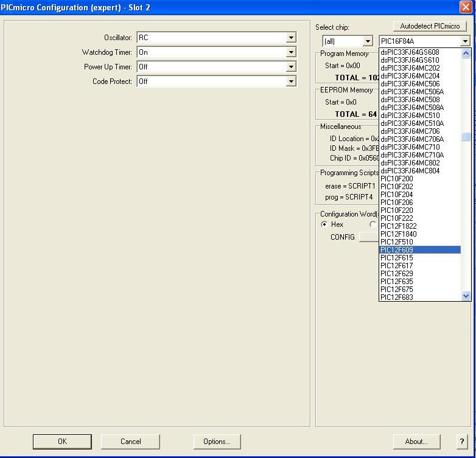The width and height of the screenshot is (476, 458).
Task: Click the chip list scrollbar thumb
Action: pyautogui.click(x=466, y=136)
